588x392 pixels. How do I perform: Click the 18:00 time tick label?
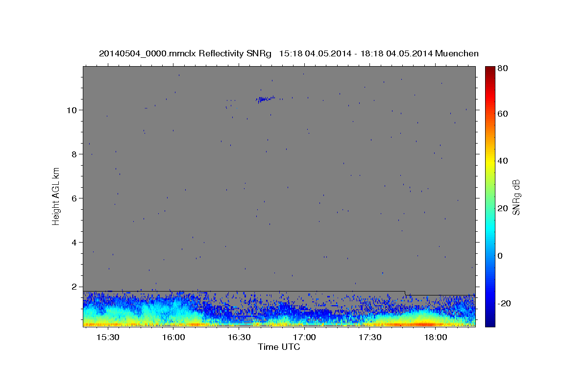435,338
